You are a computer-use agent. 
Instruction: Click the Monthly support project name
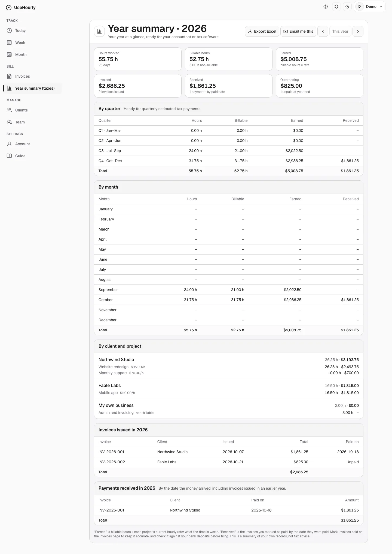tap(113, 373)
